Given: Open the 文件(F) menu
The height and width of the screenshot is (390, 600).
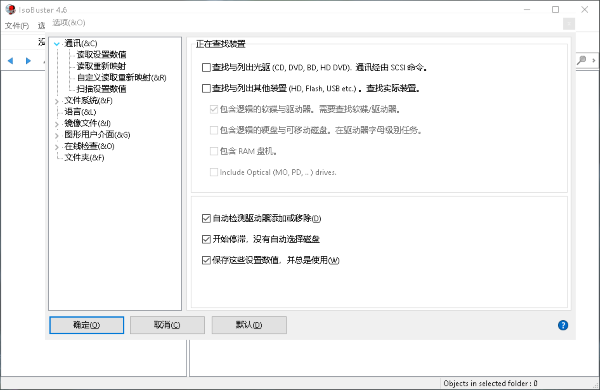Looking at the screenshot, I should [17, 26].
